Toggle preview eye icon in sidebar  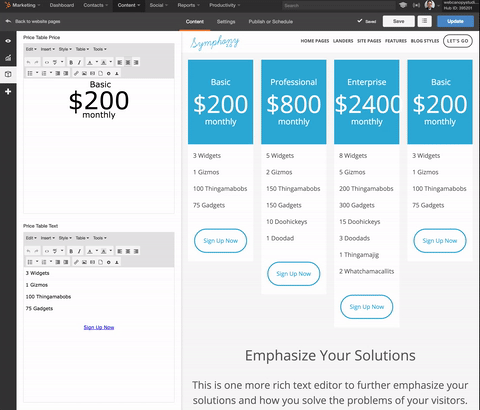click(x=8, y=41)
